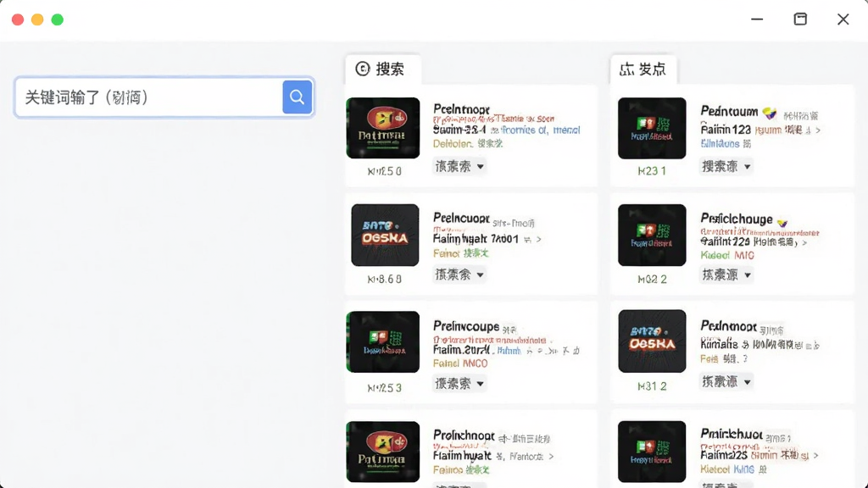Select the Prolnchnoot card thumbnail
Viewport: 868px width, 488px height.
coord(383,452)
